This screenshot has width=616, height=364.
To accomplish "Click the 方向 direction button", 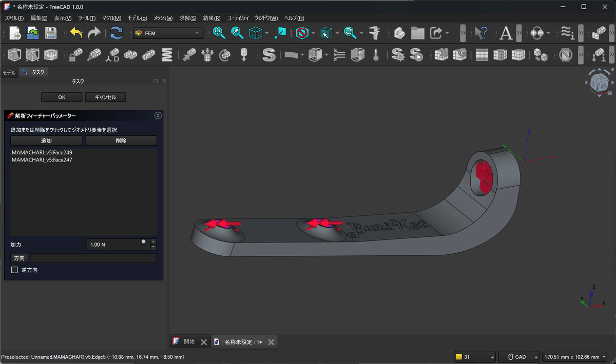I will (x=20, y=258).
